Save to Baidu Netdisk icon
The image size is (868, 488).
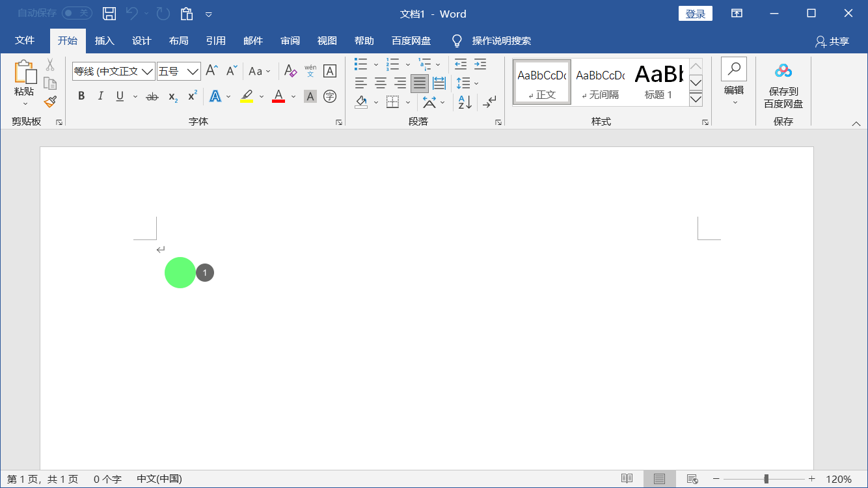pyautogui.click(x=783, y=70)
